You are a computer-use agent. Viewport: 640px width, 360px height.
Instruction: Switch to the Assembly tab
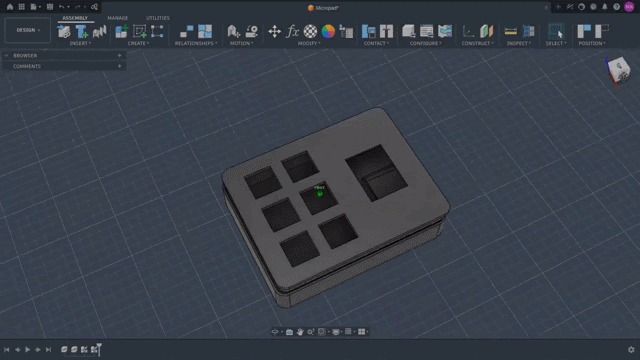pyautogui.click(x=75, y=18)
